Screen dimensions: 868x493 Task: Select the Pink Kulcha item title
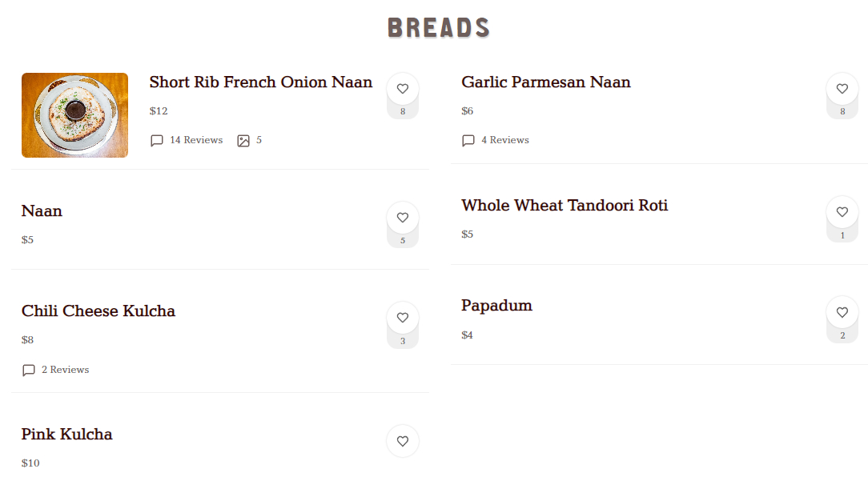pyautogui.click(x=67, y=435)
